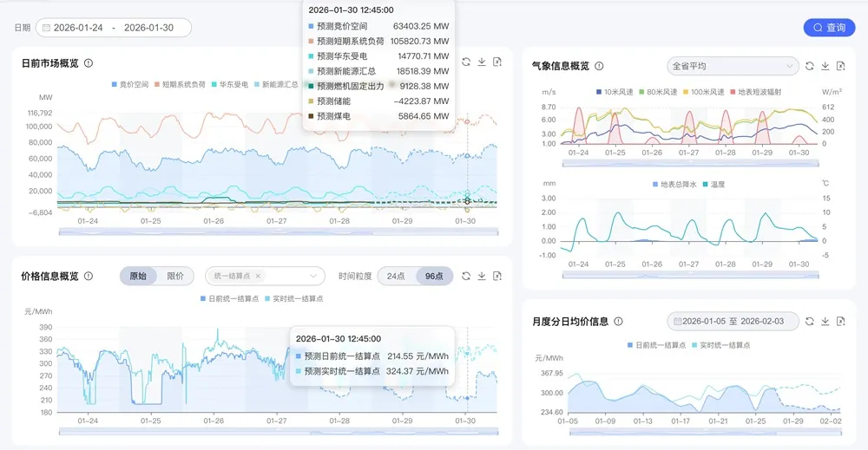Expand the 全省平均 region dropdown
The width and height of the screenshot is (868, 450).
tap(733, 66)
